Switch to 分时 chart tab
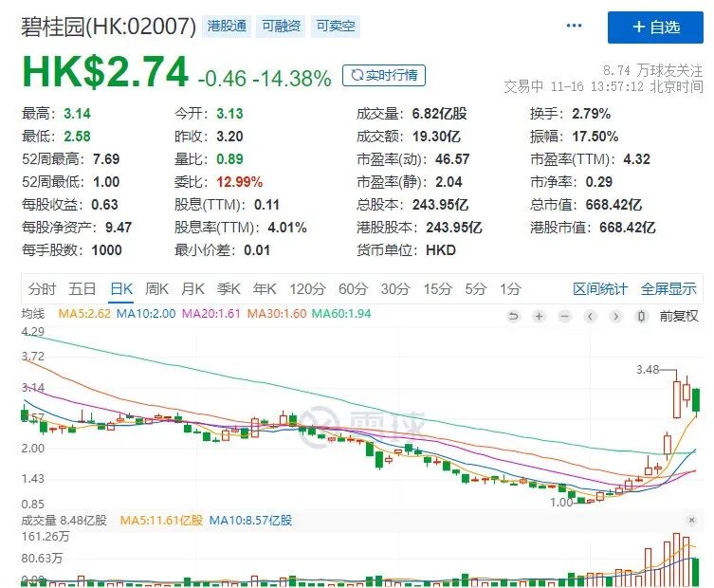Viewport: 714px width, 588px height. tap(42, 288)
